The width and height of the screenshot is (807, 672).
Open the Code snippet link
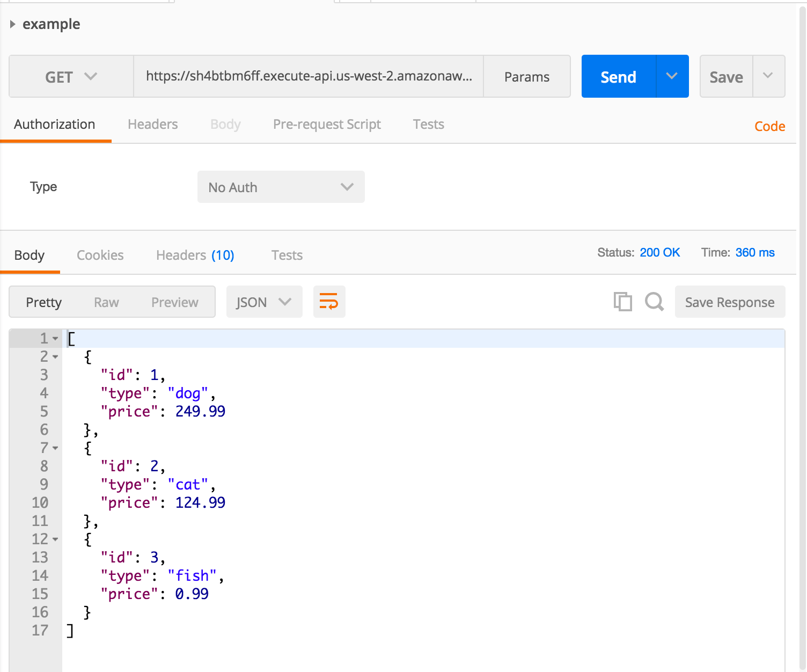click(x=769, y=127)
